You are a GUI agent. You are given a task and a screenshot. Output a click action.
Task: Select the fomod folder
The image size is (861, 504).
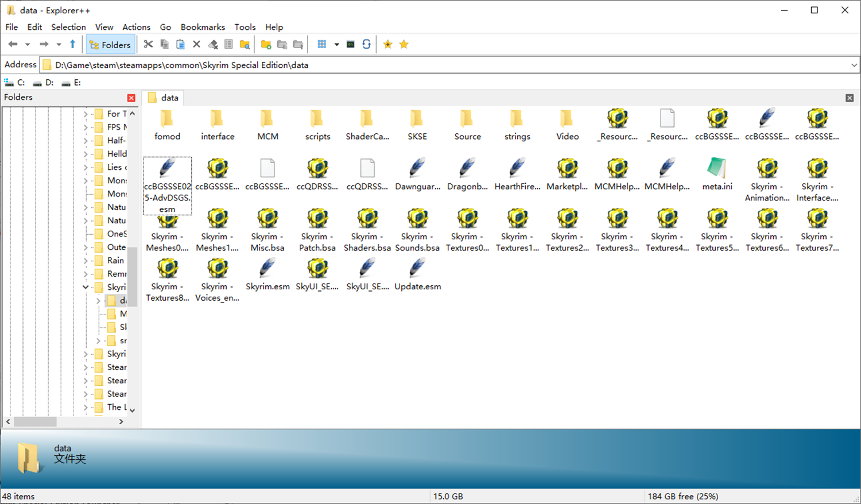[167, 125]
